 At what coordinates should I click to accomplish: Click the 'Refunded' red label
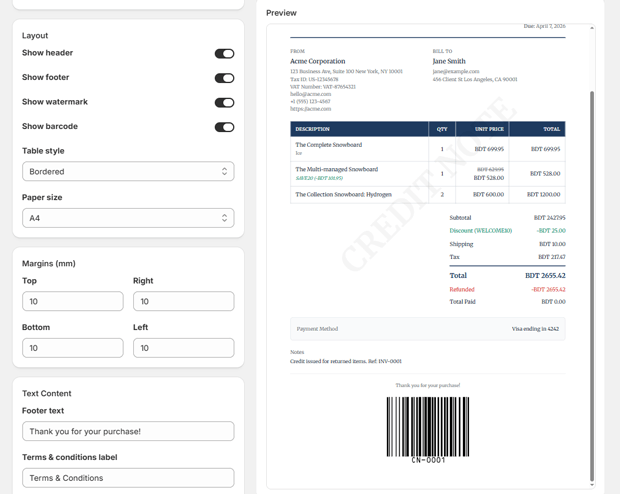click(462, 290)
